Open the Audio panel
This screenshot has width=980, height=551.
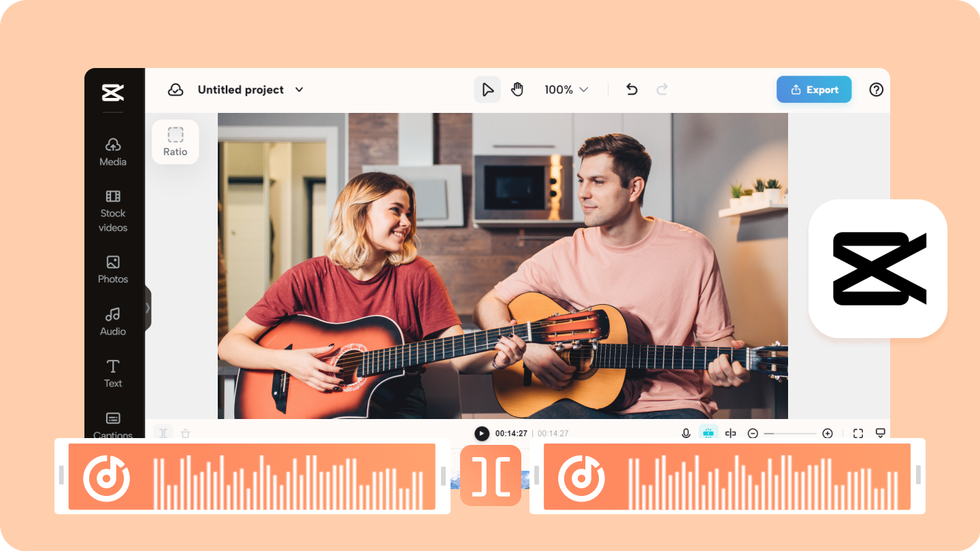(x=112, y=321)
